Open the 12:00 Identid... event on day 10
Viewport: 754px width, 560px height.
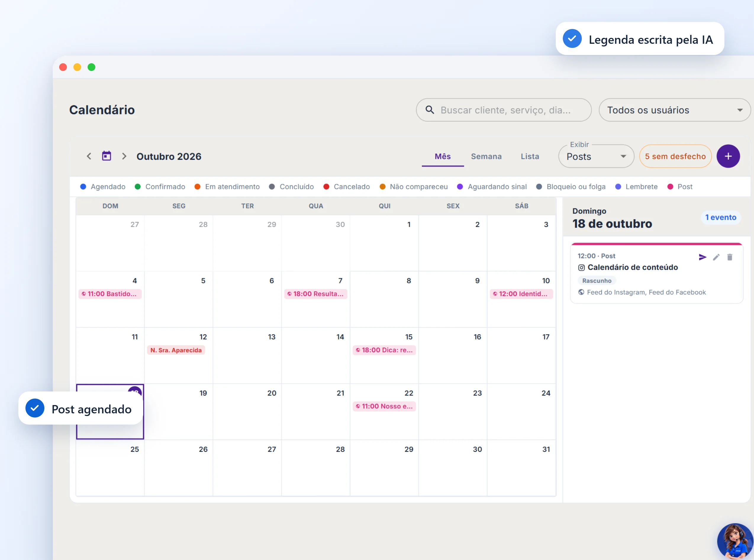coord(521,294)
